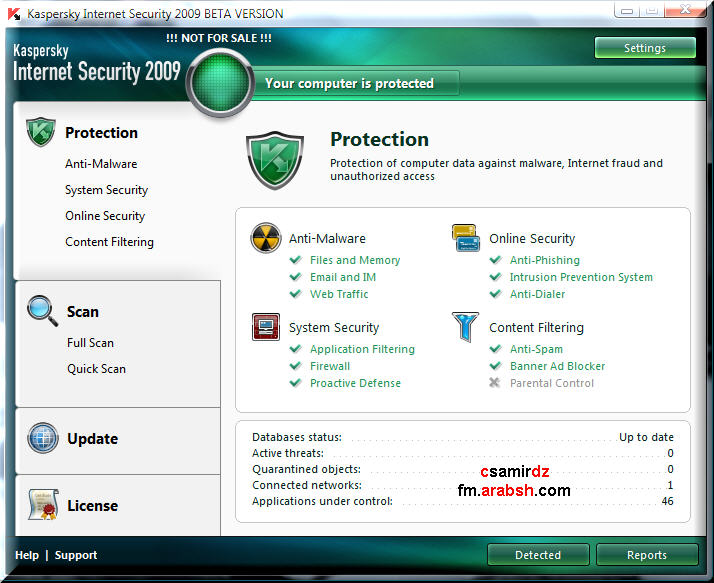Select Content Filtering in the sidebar
The height and width of the screenshot is (583, 714).
tap(109, 242)
